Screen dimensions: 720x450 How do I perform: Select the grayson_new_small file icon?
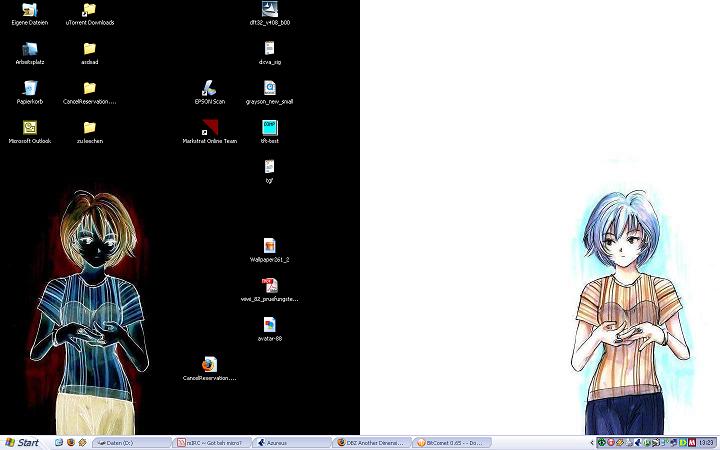(x=270, y=92)
